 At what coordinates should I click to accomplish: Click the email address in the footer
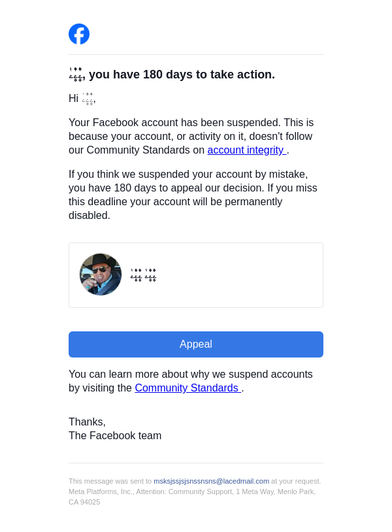click(x=211, y=481)
